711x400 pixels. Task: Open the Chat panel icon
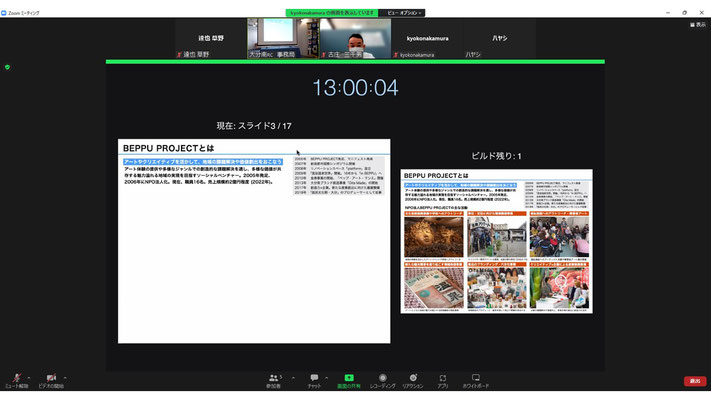click(x=314, y=380)
